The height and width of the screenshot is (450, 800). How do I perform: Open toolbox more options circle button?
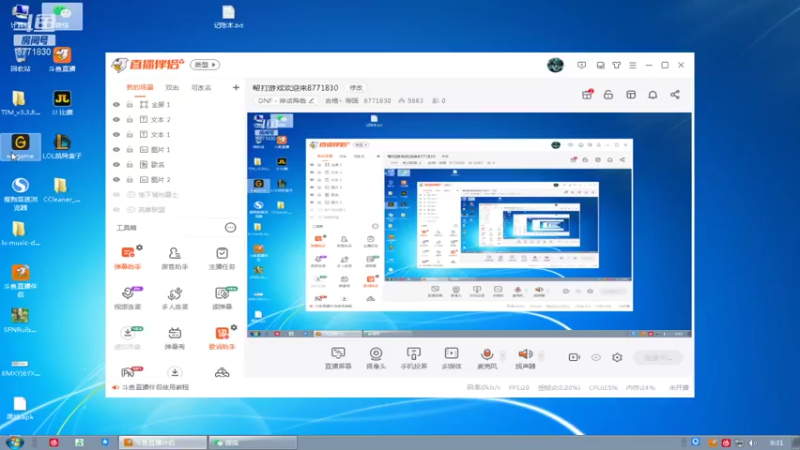pyautogui.click(x=230, y=228)
